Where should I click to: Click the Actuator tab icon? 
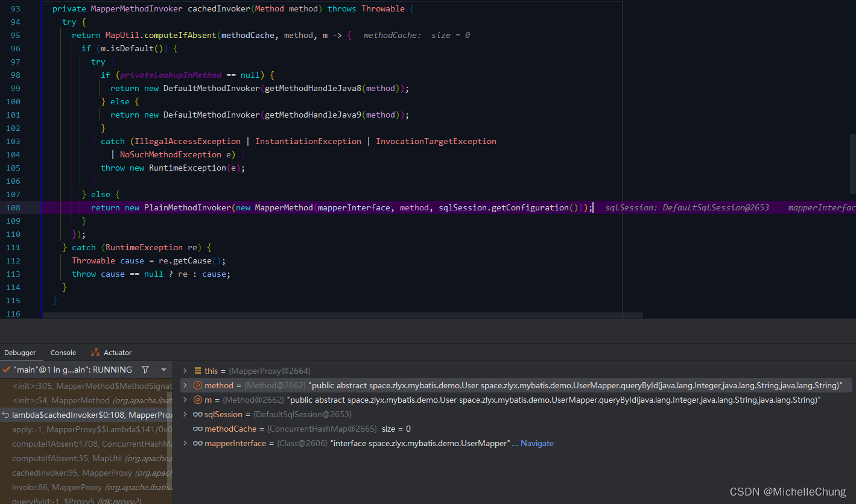[95, 353]
